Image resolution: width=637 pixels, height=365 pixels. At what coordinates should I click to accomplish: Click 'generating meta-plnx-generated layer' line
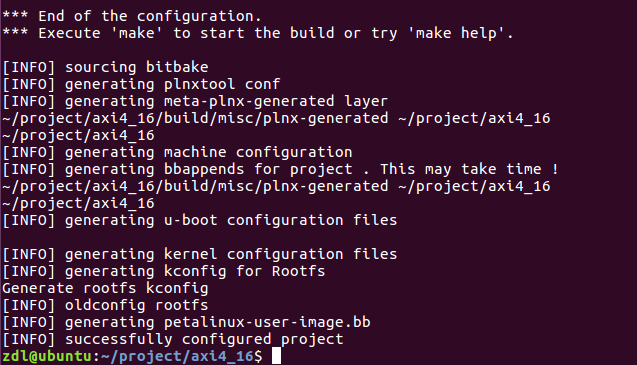(195, 101)
